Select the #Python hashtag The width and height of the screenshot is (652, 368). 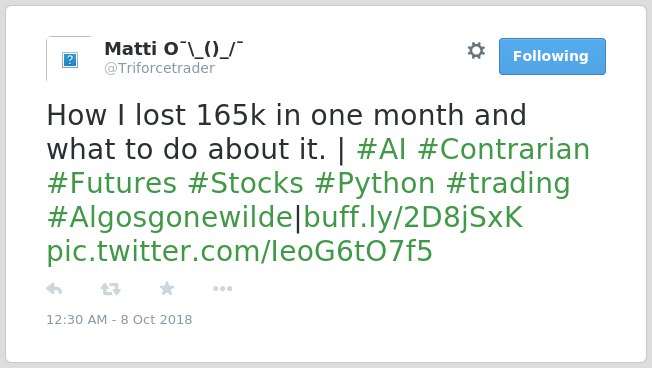[375, 185]
